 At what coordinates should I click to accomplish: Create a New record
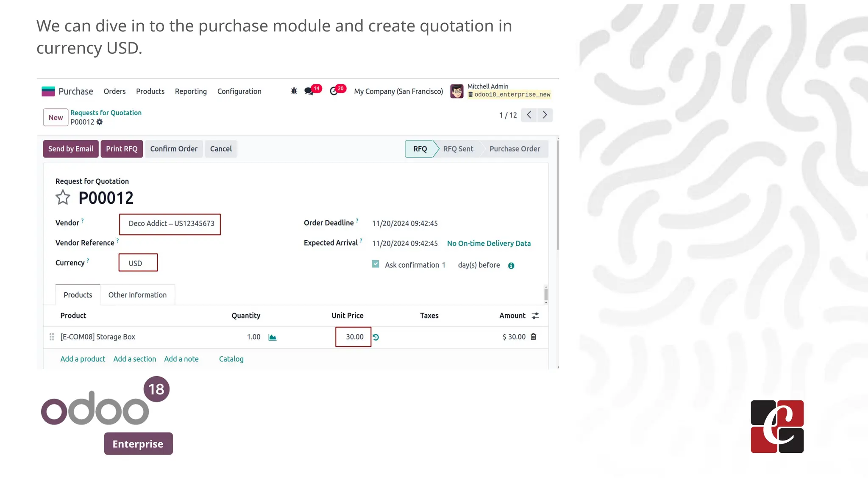click(x=56, y=118)
